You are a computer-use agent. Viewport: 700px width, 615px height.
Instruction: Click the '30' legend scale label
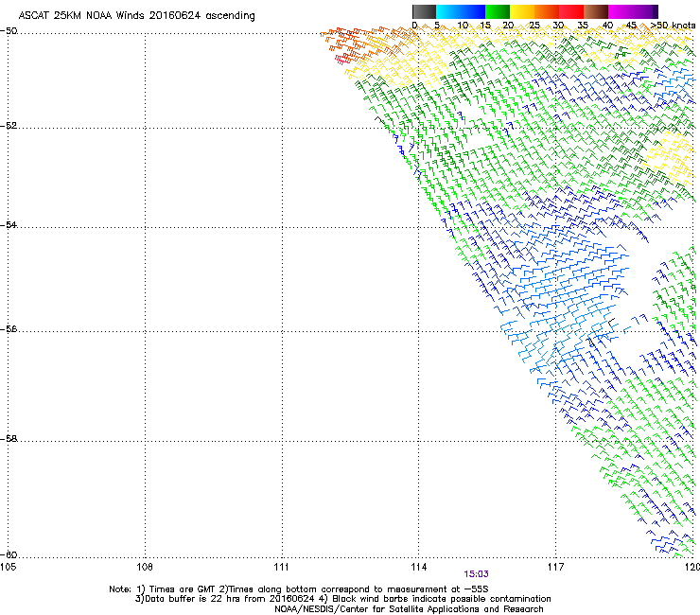(558, 26)
